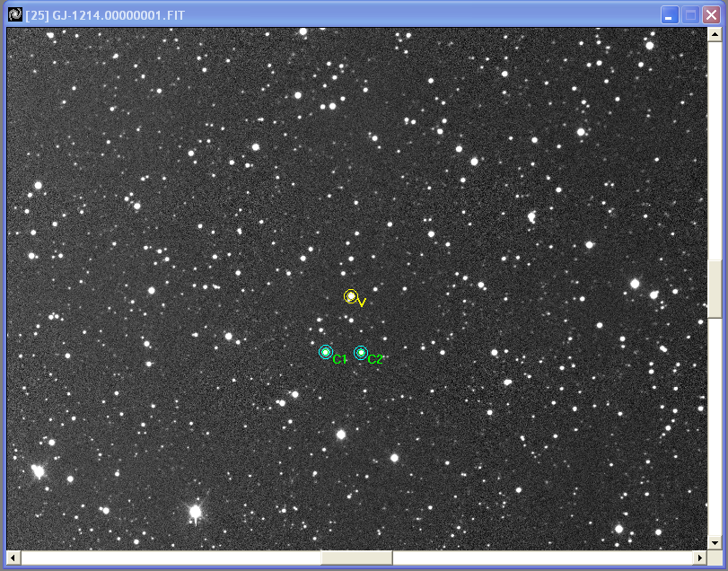Viewport: 728px width, 571px height.
Task: Select the cyan C1 comparison star circle
Action: [x=326, y=352]
